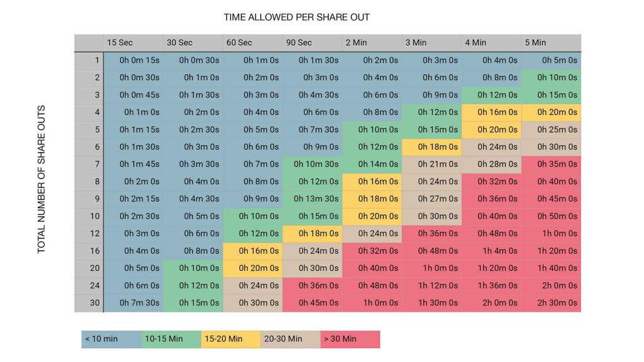Click row header for 12 share outs
The width and height of the screenshot is (644, 362).
tap(89, 233)
